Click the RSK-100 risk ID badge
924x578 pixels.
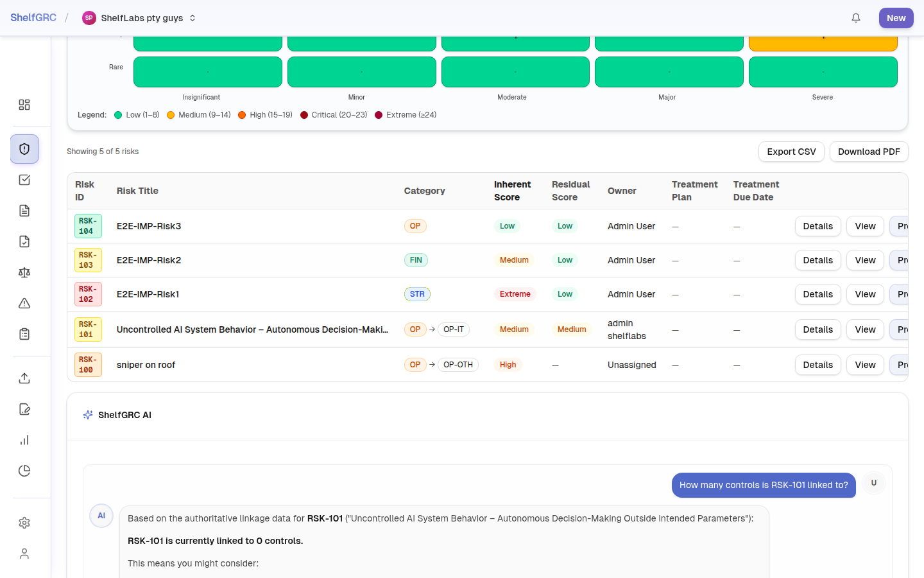click(x=88, y=365)
